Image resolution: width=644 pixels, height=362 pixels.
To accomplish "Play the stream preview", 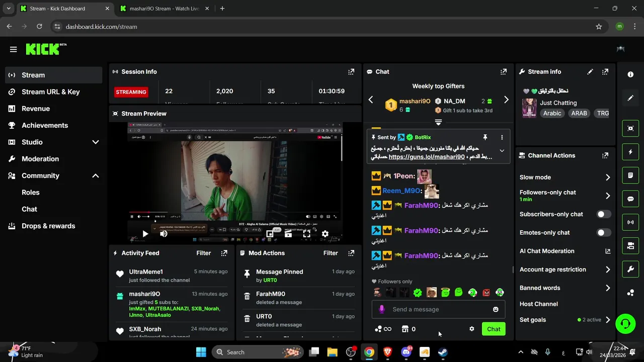I will point(145,234).
